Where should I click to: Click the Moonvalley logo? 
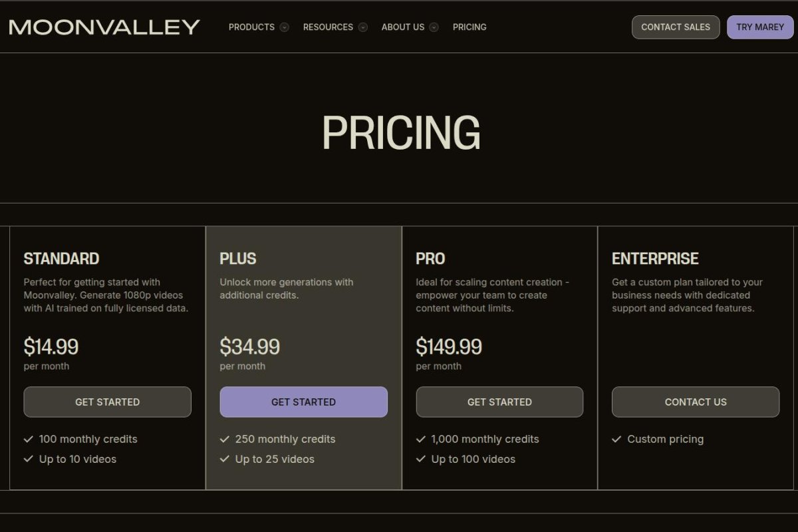click(x=104, y=27)
